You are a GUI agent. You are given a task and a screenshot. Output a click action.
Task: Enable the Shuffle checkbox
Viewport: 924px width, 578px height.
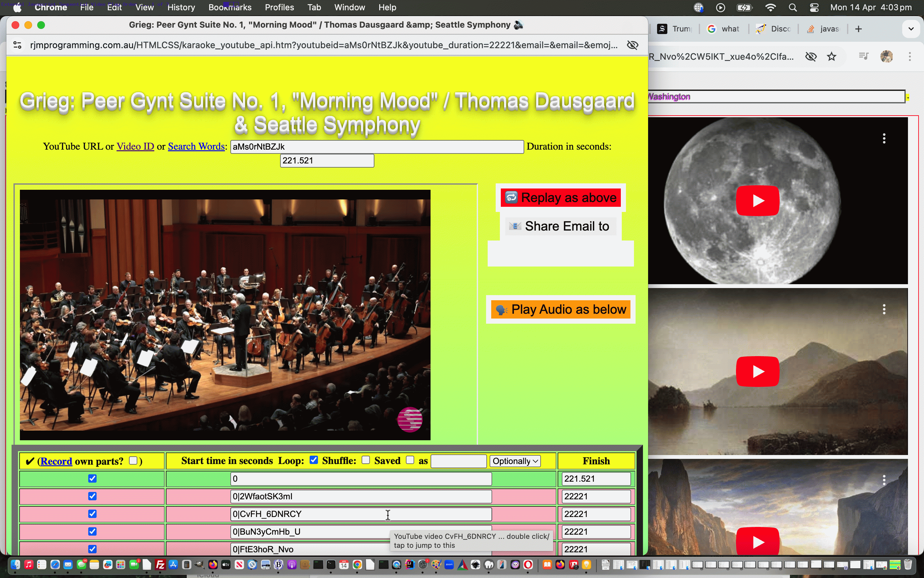click(x=366, y=460)
